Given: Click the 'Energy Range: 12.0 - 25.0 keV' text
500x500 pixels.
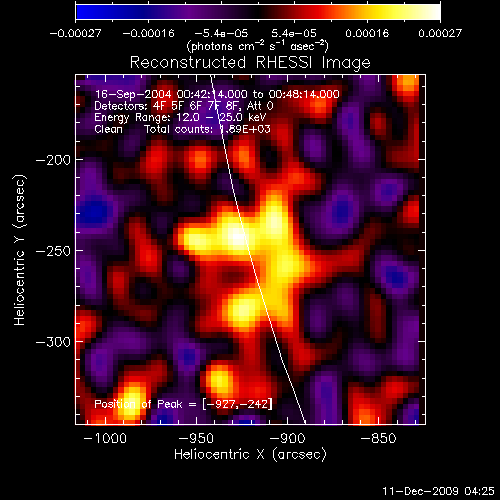Looking at the screenshot, I should pos(180,117).
